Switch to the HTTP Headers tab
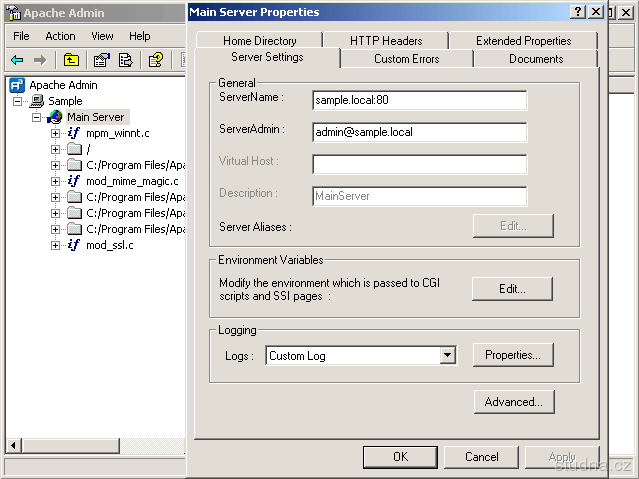639x479 pixels. click(386, 41)
